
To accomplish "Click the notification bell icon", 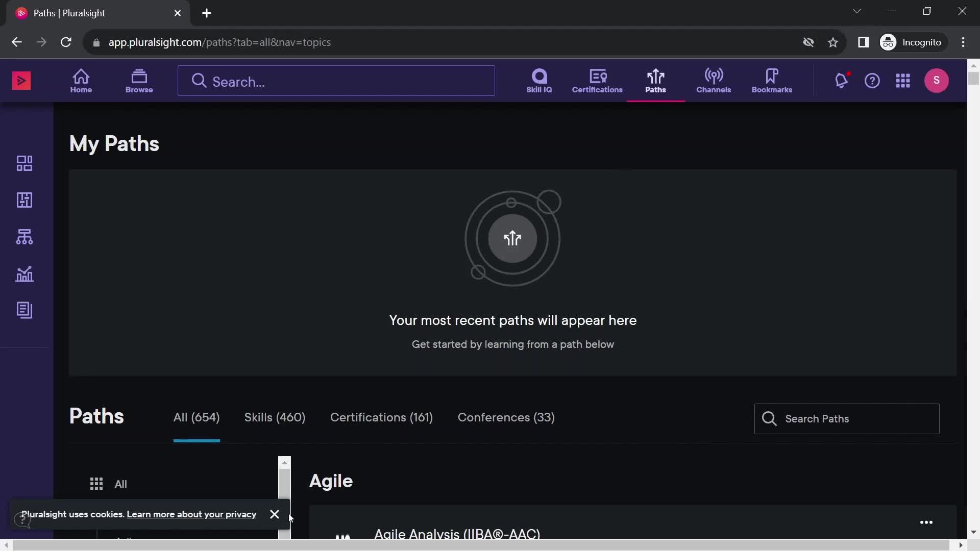I will (x=841, y=81).
